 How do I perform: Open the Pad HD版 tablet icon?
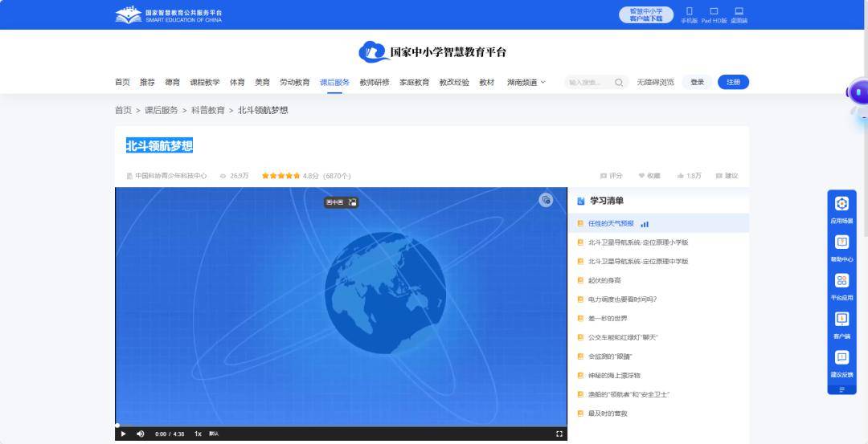tap(714, 15)
